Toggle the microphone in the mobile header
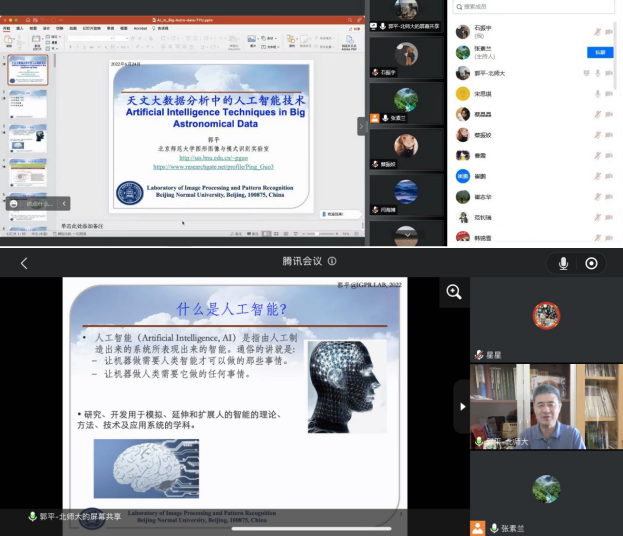 (564, 263)
